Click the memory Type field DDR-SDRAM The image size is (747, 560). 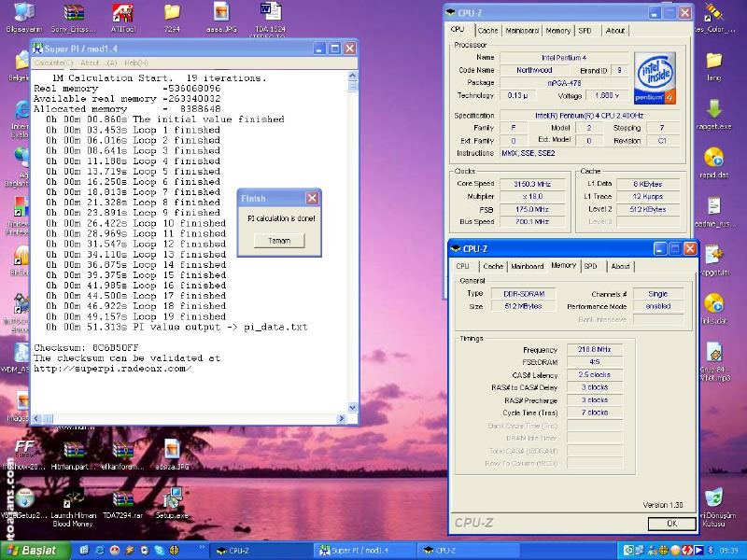click(x=524, y=294)
